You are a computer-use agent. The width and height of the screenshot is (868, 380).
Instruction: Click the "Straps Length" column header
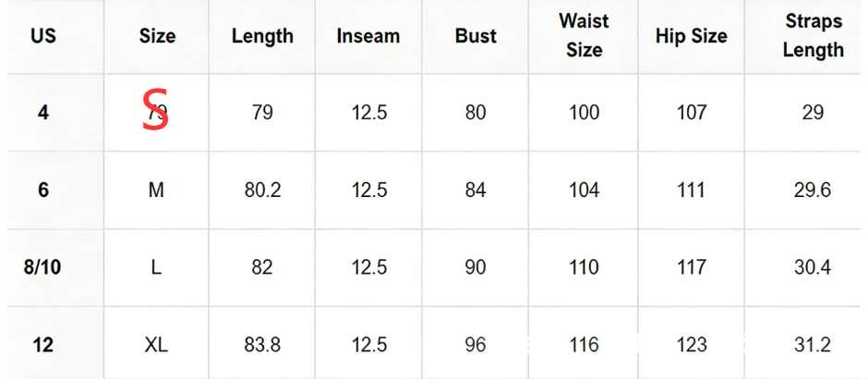(813, 35)
